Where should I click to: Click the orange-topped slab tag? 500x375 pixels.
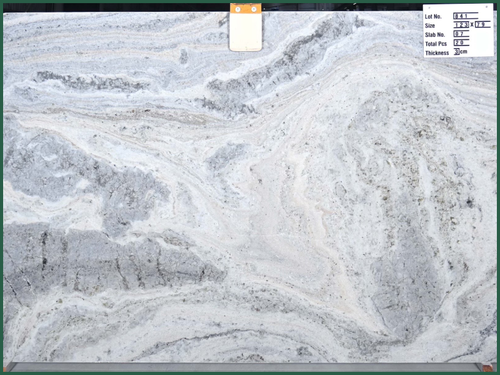246,27
